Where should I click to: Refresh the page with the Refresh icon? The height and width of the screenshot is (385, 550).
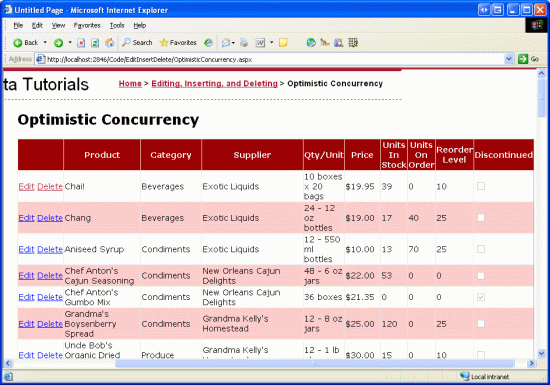point(95,43)
